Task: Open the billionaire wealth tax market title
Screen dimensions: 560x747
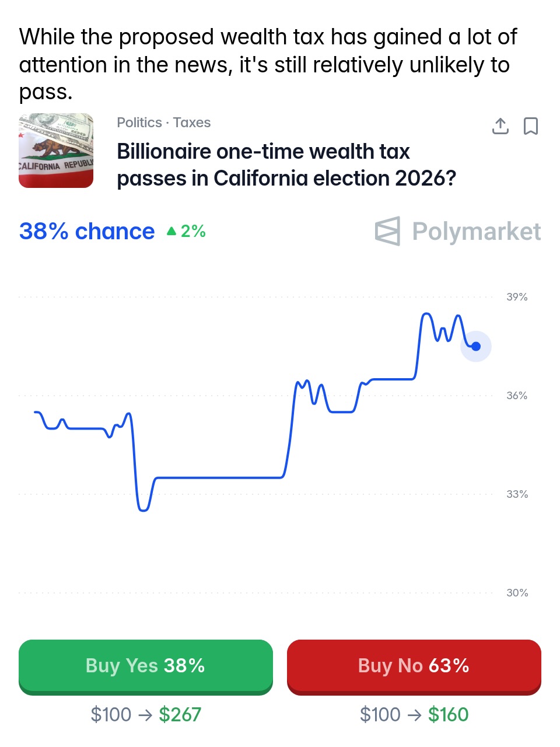Action: coord(286,165)
